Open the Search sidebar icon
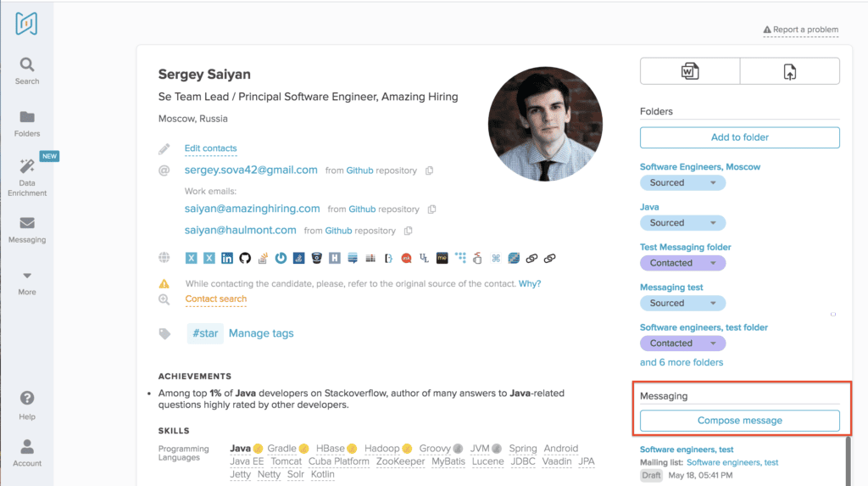 [26, 71]
